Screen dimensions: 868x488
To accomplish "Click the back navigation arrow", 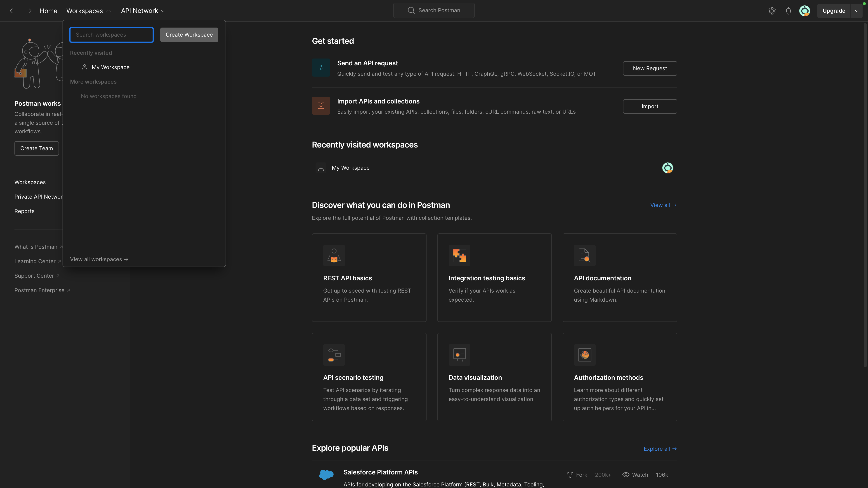I will 13,11.
